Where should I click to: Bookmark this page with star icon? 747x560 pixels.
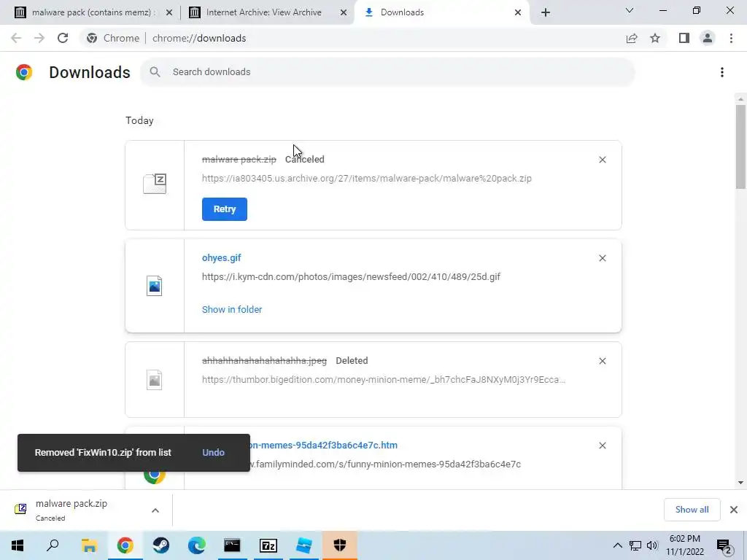(655, 38)
